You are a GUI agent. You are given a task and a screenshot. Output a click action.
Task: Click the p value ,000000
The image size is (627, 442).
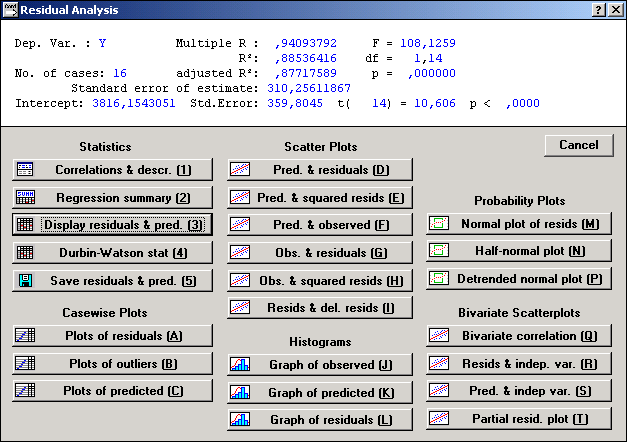[432, 73]
